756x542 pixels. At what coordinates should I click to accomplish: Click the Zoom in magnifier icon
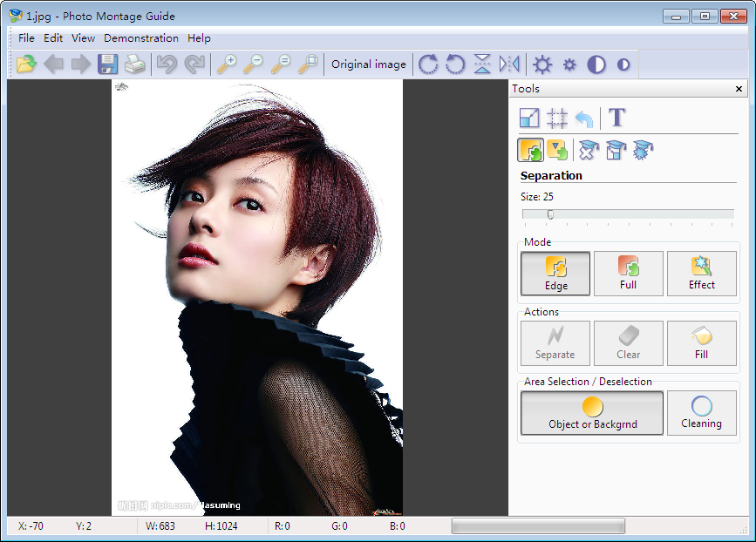[226, 64]
